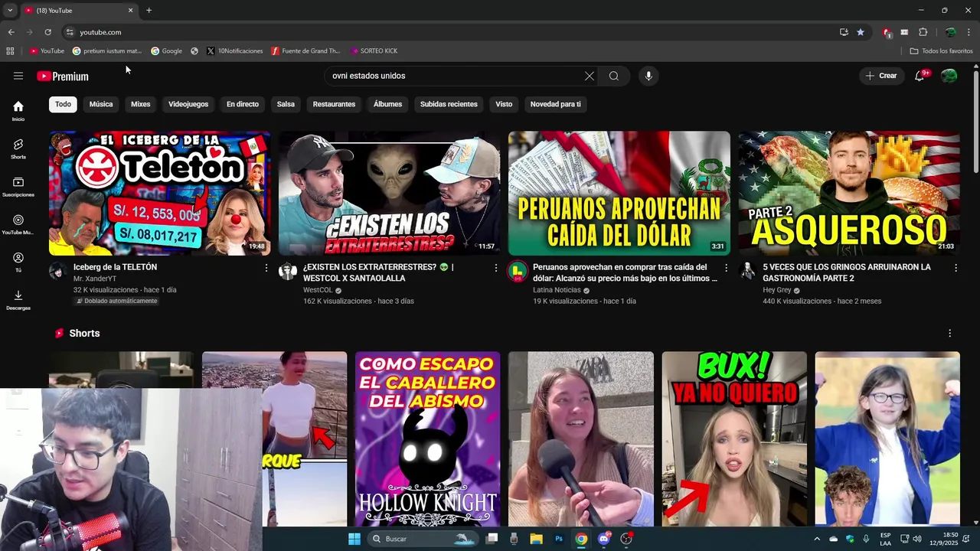Open the apps grid in bookmarks bar

click(x=10, y=51)
